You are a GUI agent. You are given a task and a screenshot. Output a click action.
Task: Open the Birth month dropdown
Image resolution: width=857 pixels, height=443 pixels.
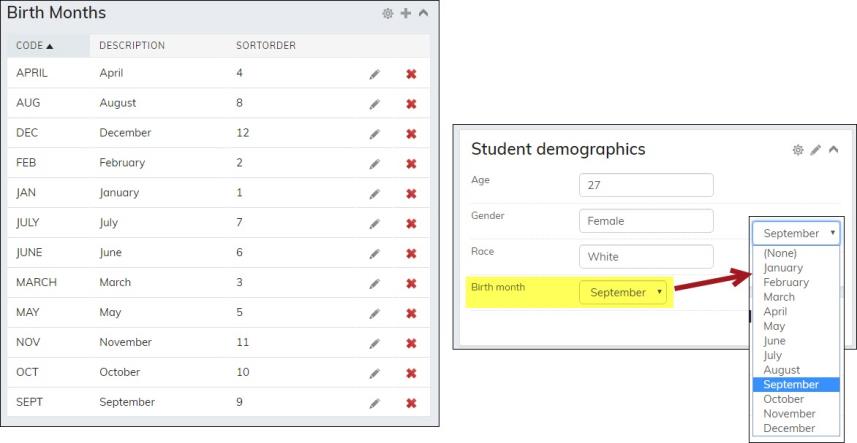point(625,293)
